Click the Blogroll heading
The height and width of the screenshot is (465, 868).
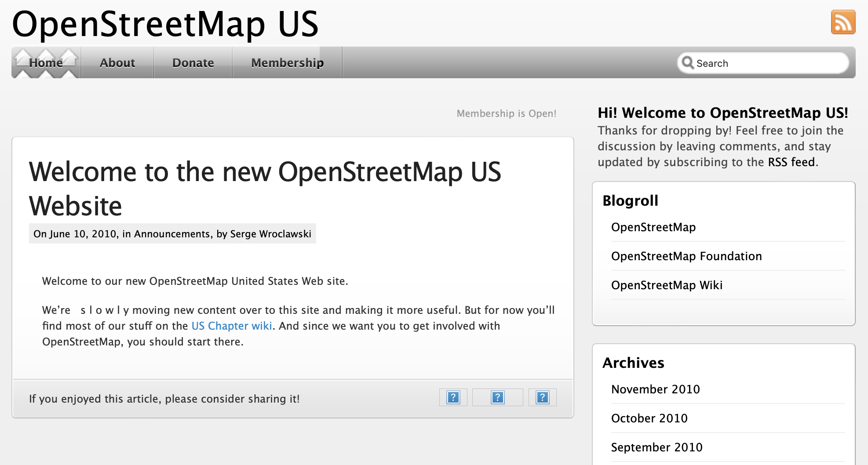coord(630,200)
